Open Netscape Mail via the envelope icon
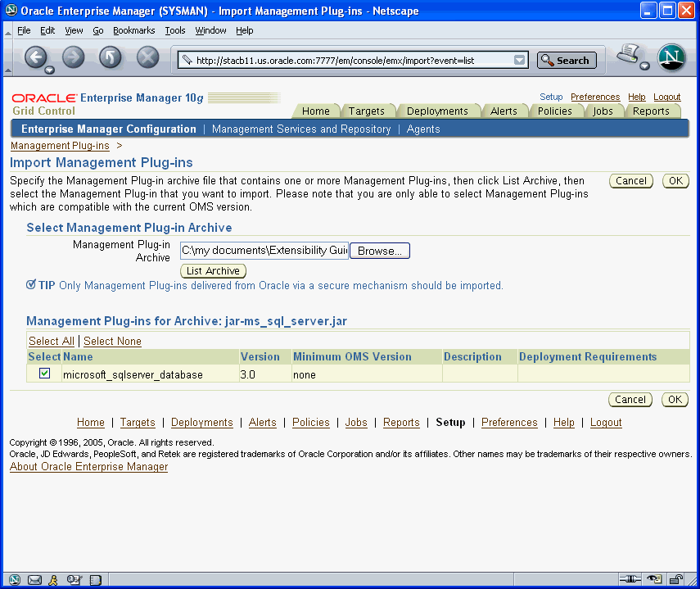Viewport: 700px width, 589px height. click(x=34, y=579)
